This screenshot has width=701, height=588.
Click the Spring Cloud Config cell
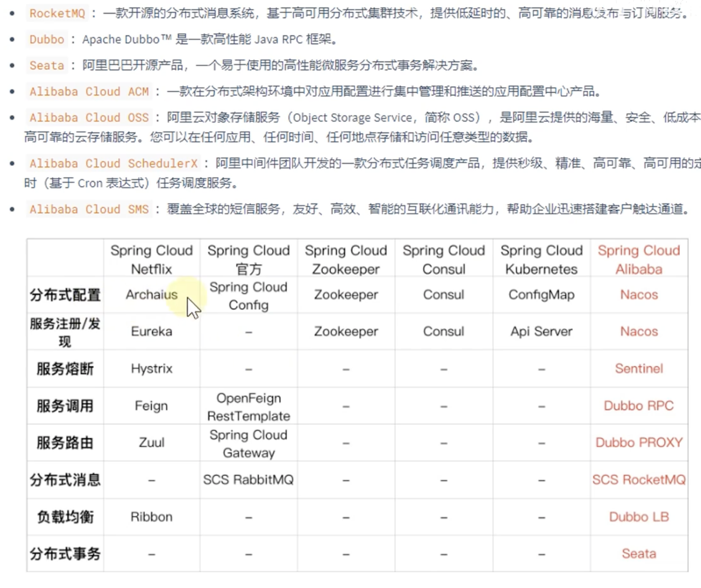[x=249, y=296]
